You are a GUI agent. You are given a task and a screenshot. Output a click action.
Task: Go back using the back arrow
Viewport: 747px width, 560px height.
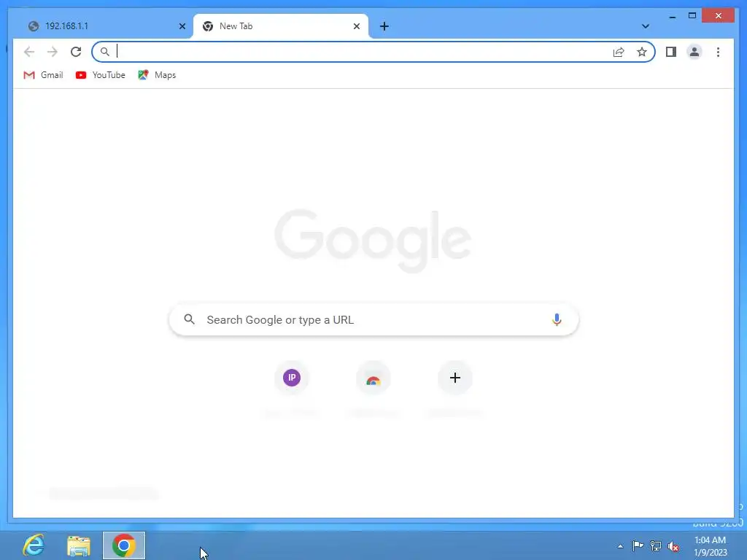click(29, 52)
